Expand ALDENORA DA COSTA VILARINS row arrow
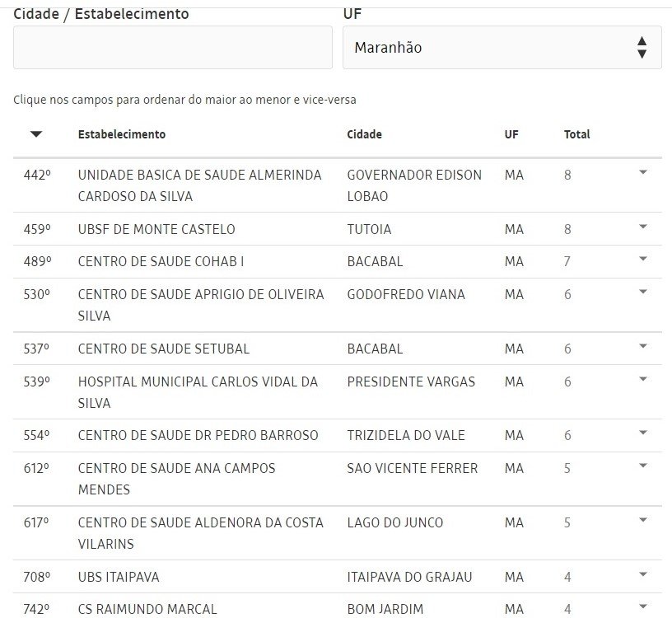672x618 pixels. 642,520
